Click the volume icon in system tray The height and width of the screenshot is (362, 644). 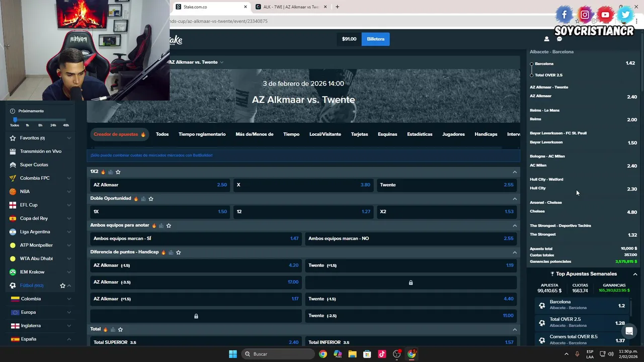[x=611, y=354]
